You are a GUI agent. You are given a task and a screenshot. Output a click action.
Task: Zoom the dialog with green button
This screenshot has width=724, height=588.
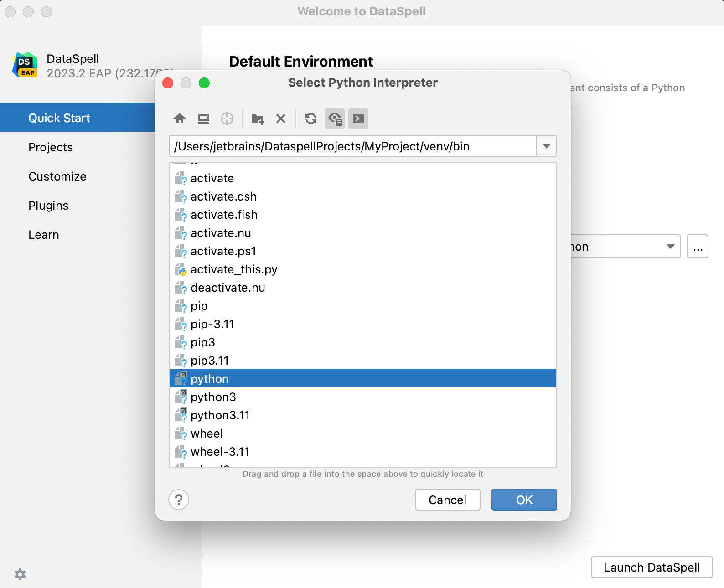pos(204,83)
